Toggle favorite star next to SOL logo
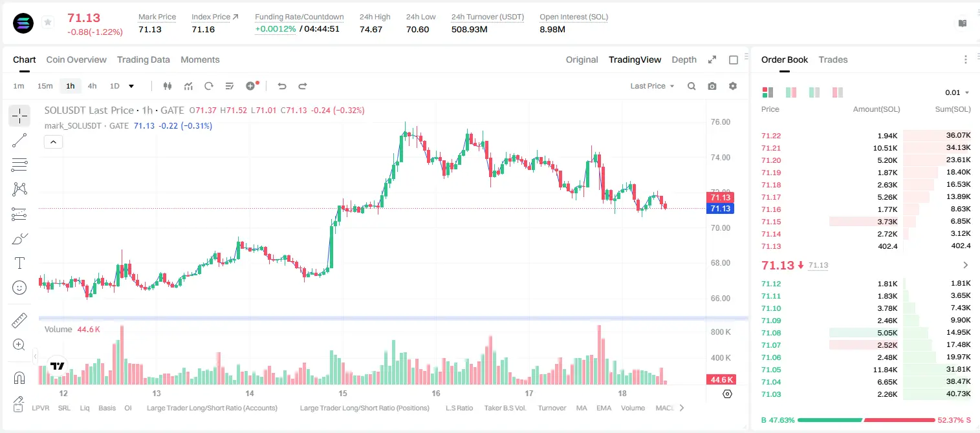The height and width of the screenshot is (433, 980). 48,23
